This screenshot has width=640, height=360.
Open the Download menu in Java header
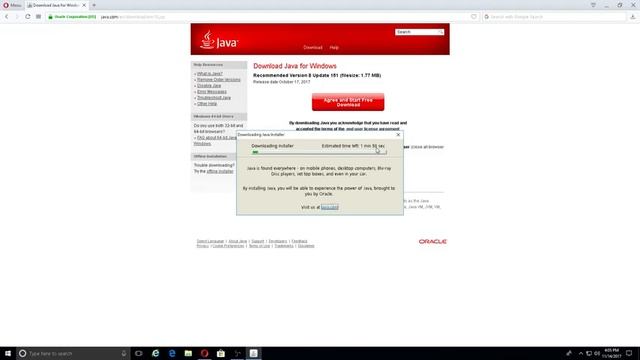pos(313,47)
